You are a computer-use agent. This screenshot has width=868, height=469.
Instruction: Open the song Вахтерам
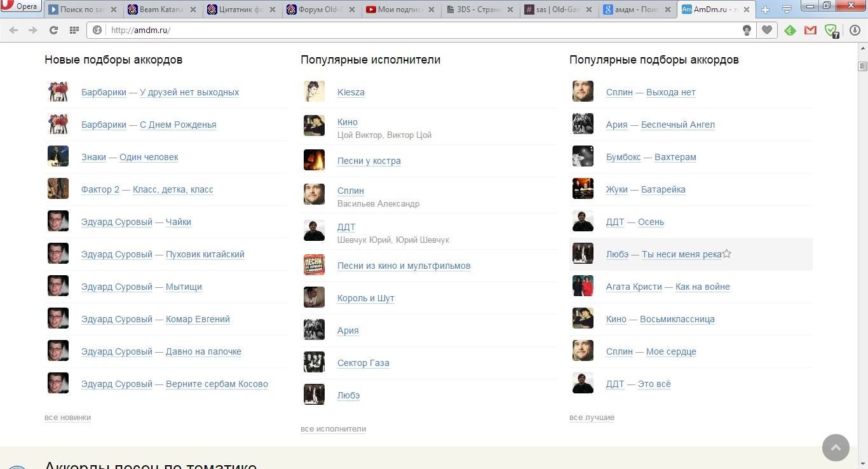coord(675,157)
